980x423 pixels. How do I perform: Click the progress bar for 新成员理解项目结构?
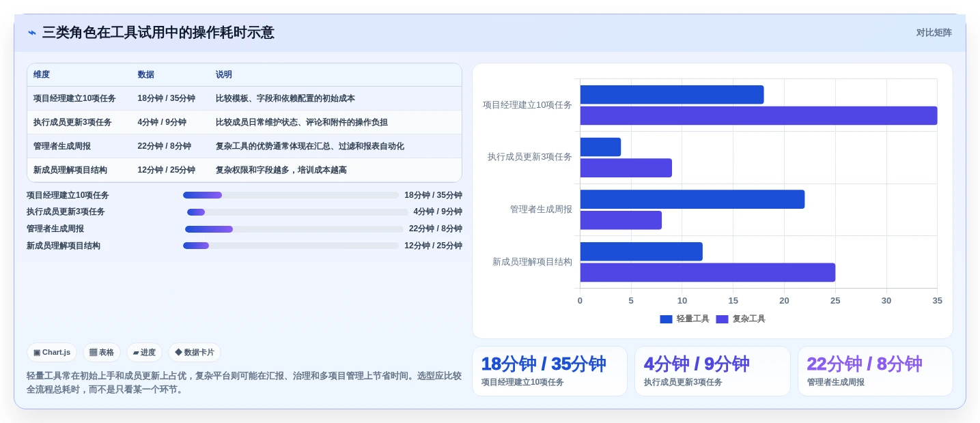[x=291, y=246]
